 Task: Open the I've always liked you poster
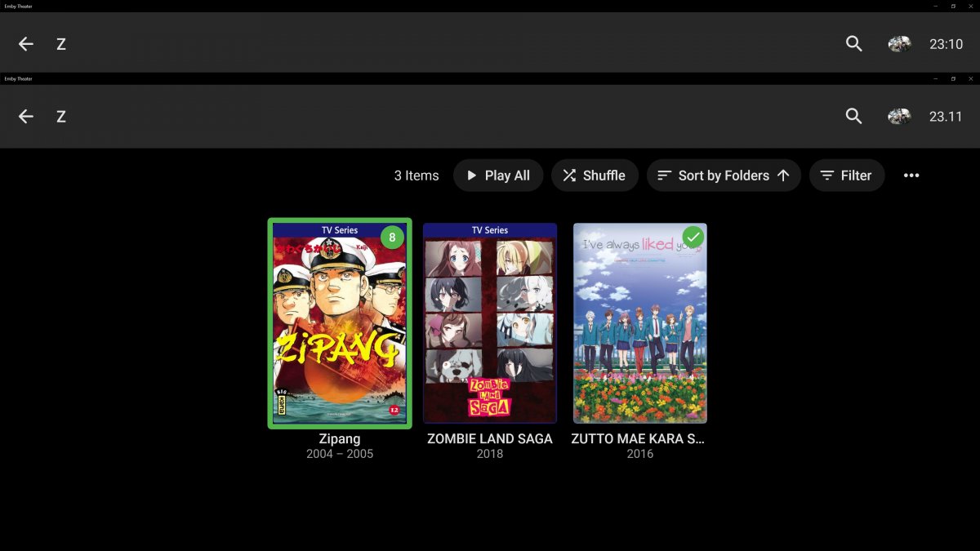click(x=640, y=323)
